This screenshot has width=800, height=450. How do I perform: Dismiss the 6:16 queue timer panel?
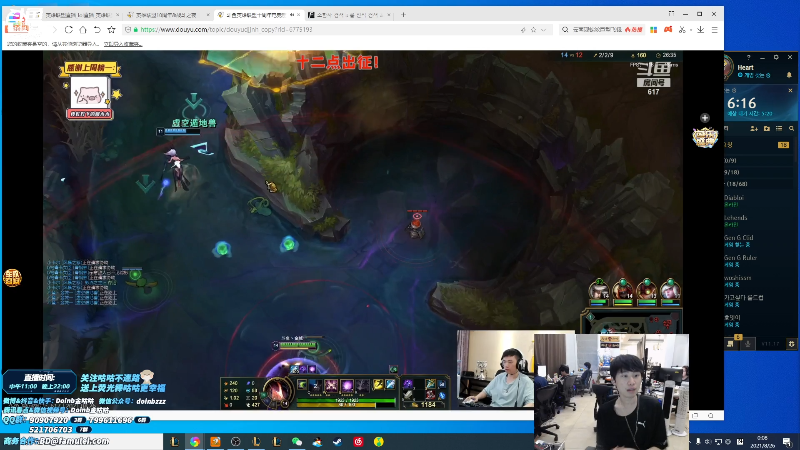click(790, 90)
